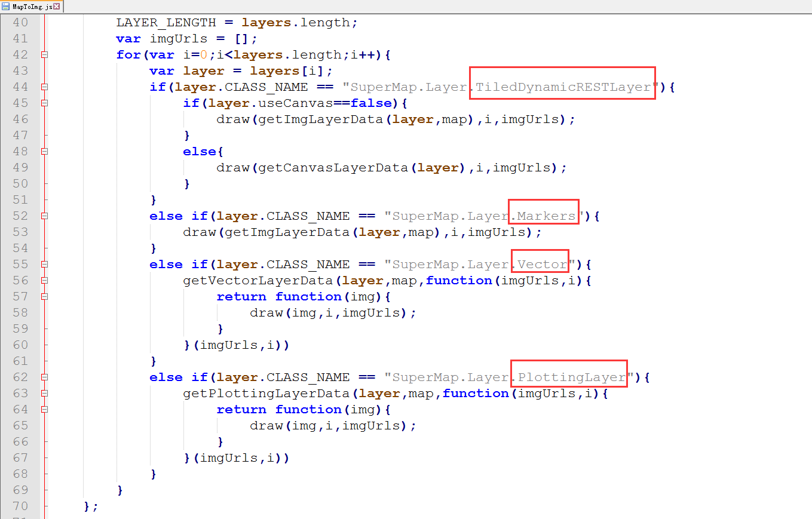812x519 pixels.
Task: Switch to the MapToImg.js file tab
Action: (x=32, y=7)
